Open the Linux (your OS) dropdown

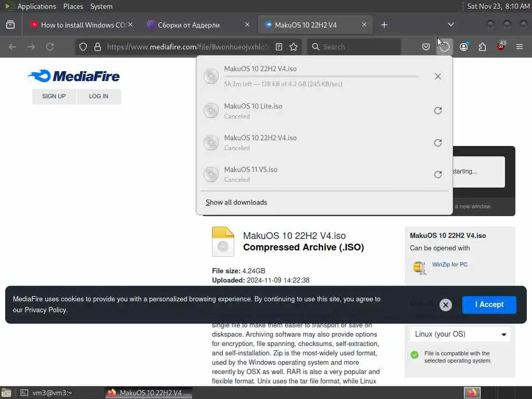(x=460, y=334)
